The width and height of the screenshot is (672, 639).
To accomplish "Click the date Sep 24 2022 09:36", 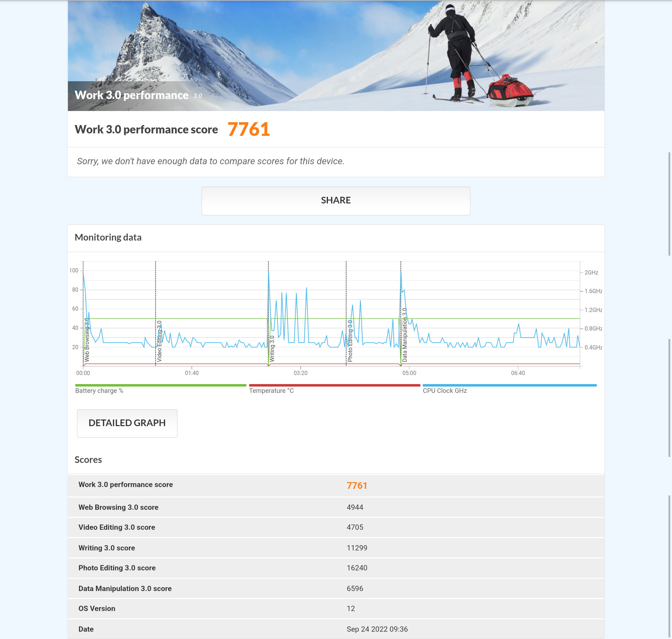I will [377, 629].
